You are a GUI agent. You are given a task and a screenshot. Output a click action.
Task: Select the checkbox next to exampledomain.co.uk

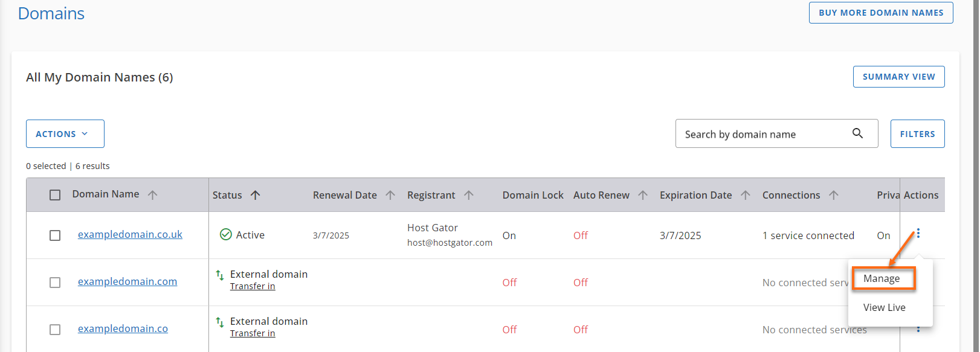tap(55, 235)
